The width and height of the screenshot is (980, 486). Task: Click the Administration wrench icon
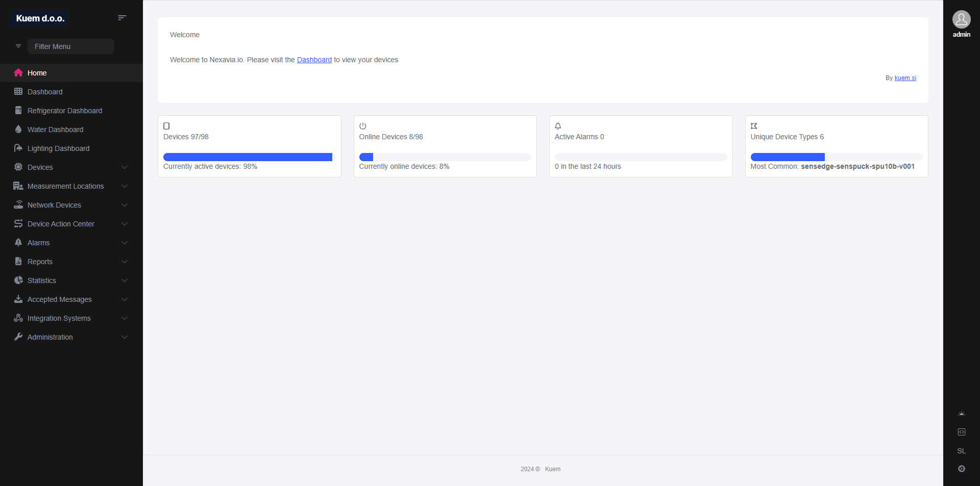(18, 337)
